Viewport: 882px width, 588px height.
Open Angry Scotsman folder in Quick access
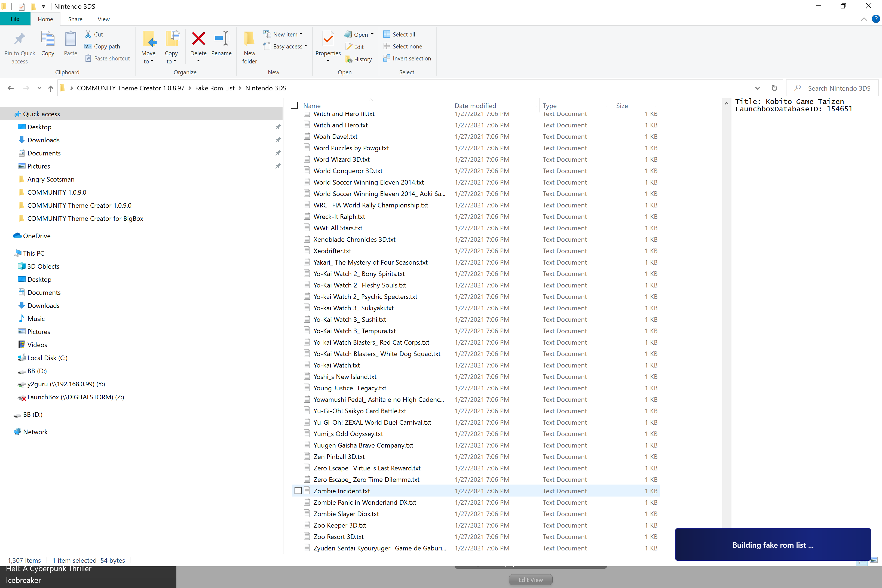click(x=51, y=179)
